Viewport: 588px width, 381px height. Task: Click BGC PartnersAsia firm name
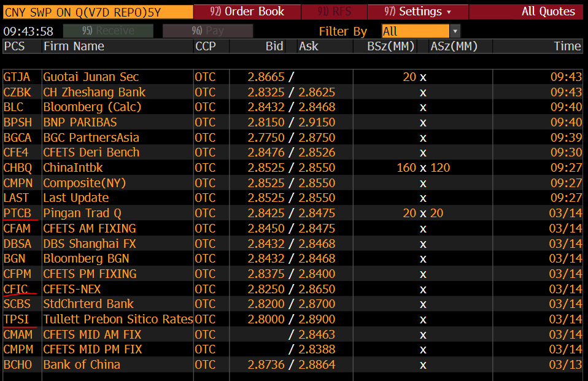tap(91, 137)
